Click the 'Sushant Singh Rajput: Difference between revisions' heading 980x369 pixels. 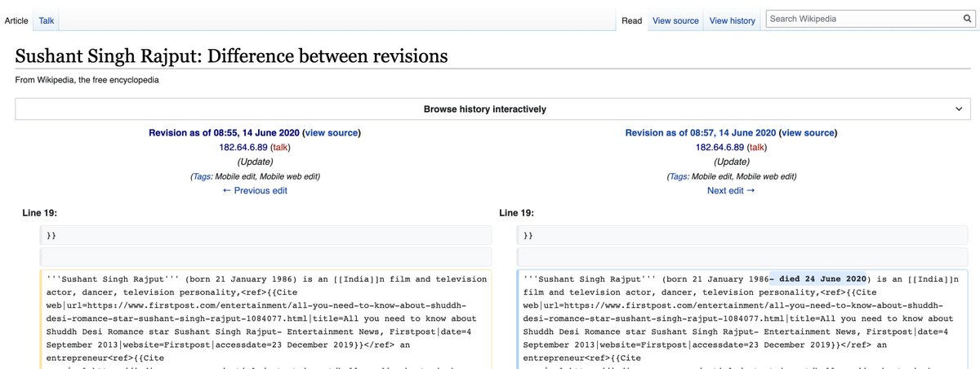pos(231,56)
